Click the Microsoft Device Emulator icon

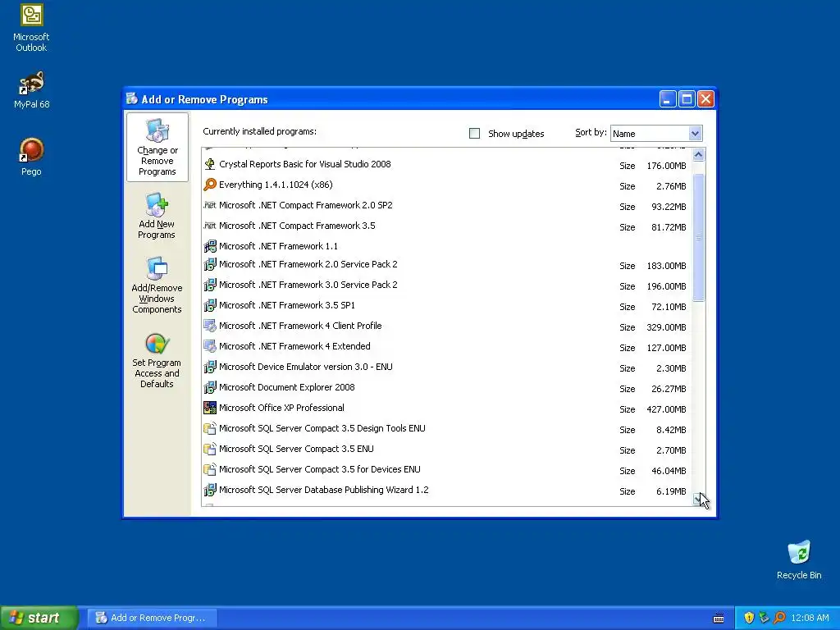coord(210,367)
